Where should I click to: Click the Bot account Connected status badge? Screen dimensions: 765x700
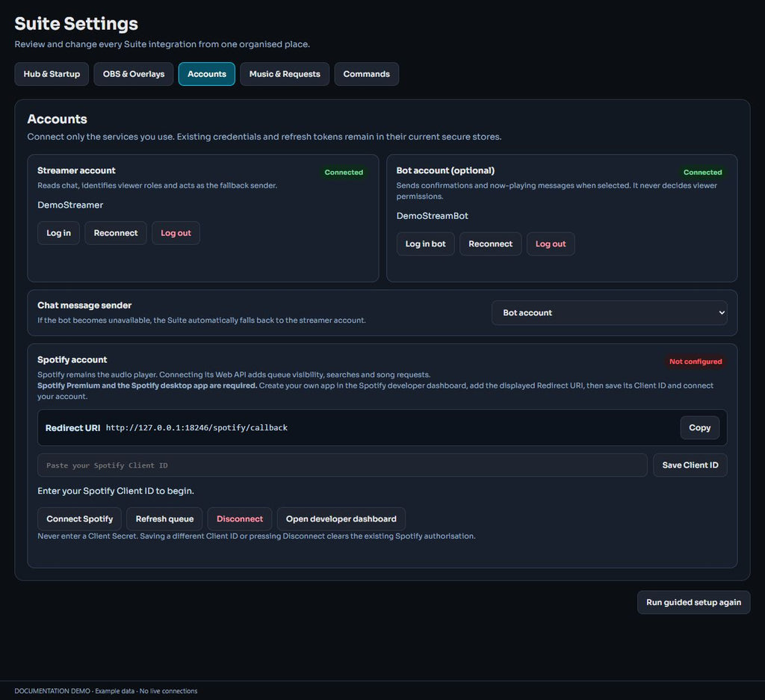[702, 172]
